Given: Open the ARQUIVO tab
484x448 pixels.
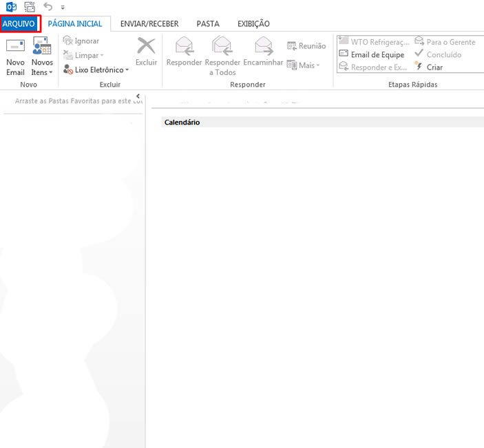Looking at the screenshot, I should [20, 23].
